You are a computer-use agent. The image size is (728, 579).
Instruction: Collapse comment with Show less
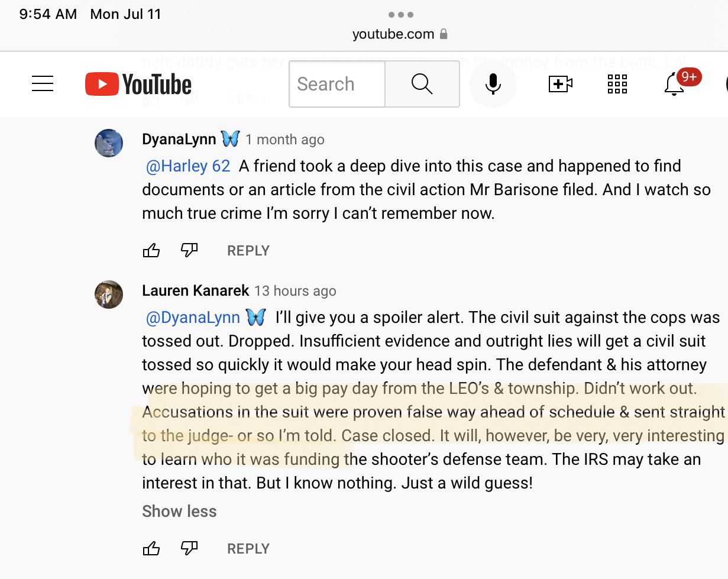pos(179,511)
